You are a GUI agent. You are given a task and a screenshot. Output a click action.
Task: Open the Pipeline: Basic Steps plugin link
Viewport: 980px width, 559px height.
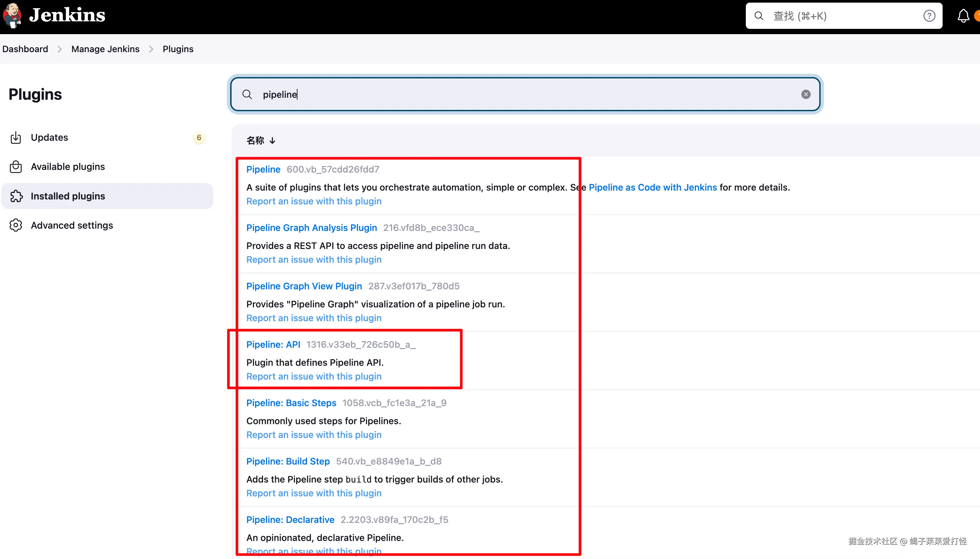(x=291, y=403)
